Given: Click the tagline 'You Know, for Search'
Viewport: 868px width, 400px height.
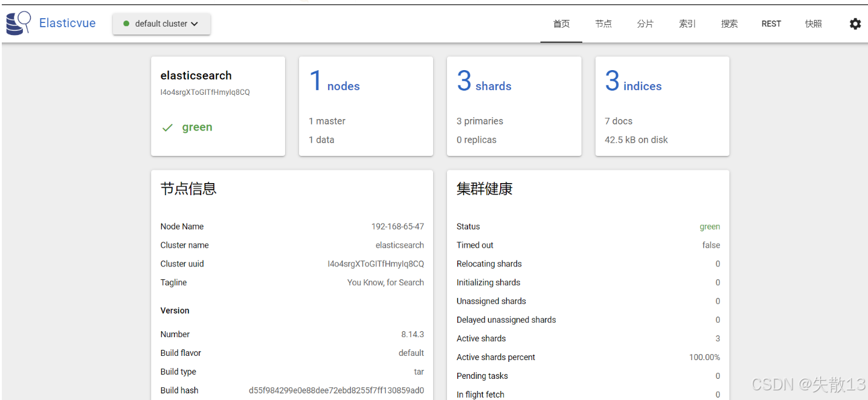Looking at the screenshot, I should click(385, 282).
